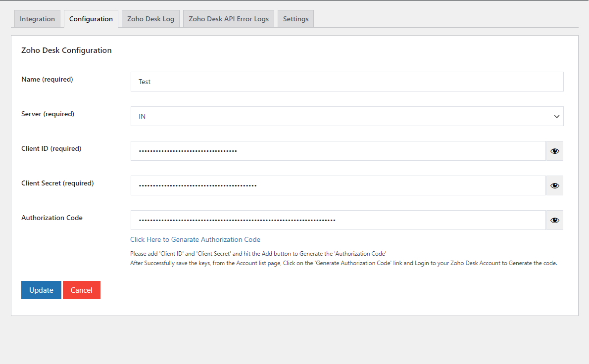Open Zoho Desk API Error Logs tab
The image size is (589, 364).
(228, 19)
